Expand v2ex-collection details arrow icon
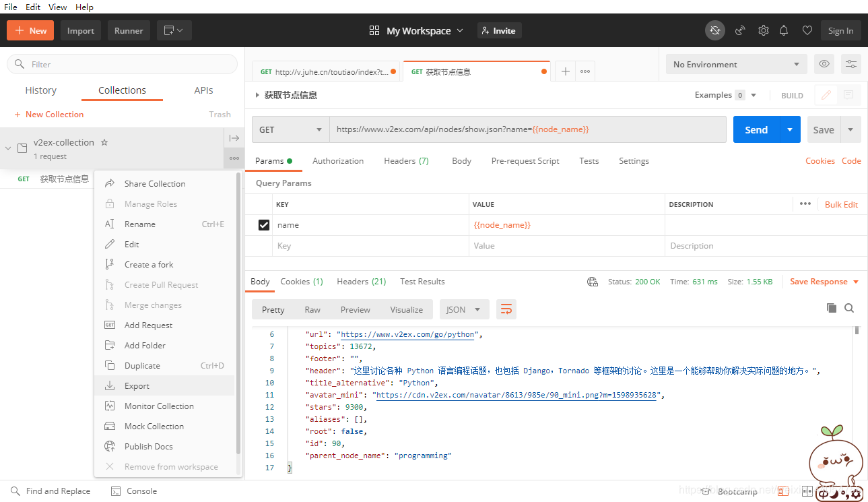Screen dimensions: 868x502 click(x=234, y=138)
